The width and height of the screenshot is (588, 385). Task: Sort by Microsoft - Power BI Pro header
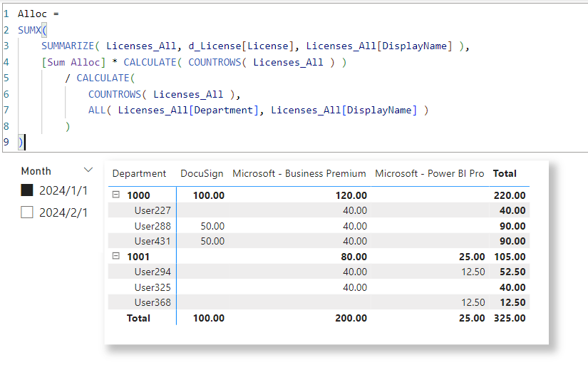point(429,173)
